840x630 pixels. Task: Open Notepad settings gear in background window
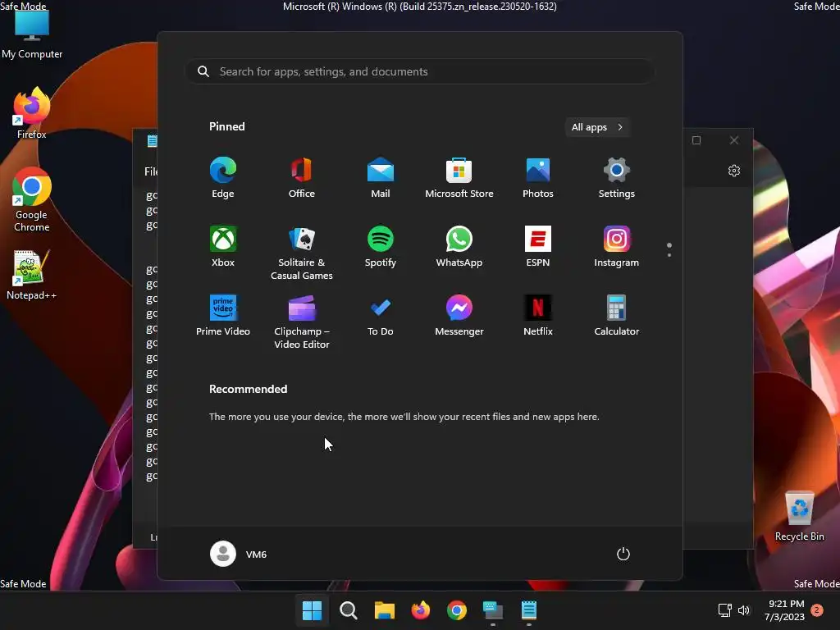click(734, 171)
